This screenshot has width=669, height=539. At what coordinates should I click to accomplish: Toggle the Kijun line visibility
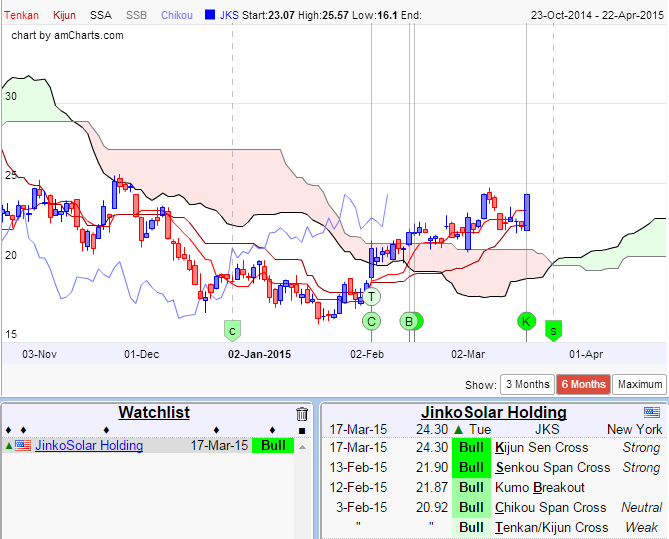pos(64,15)
